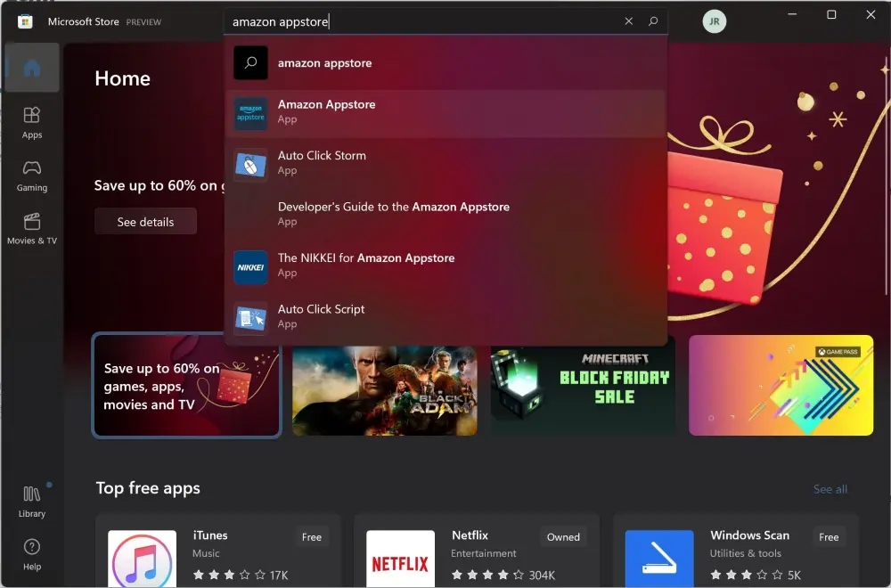Open the Game Pass promo banner

(x=781, y=385)
